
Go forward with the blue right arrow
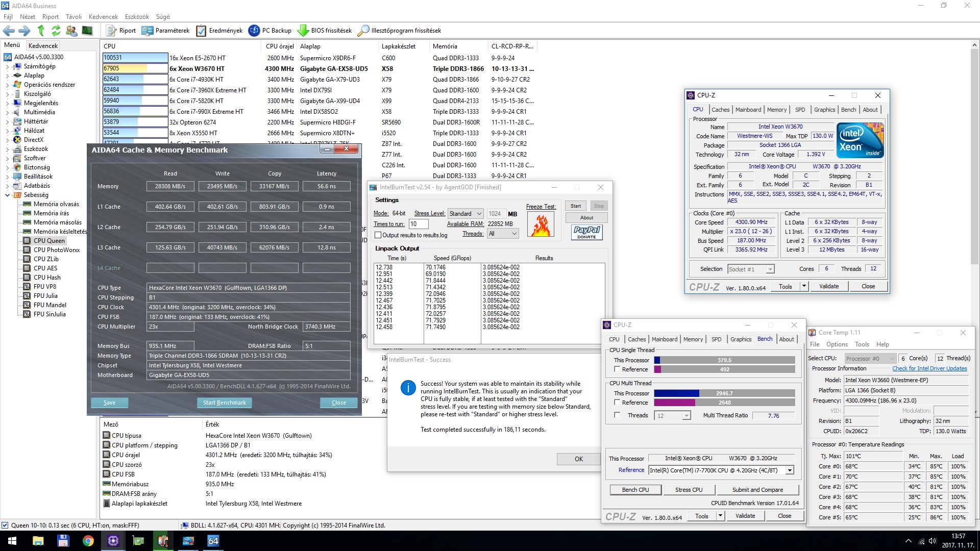tap(24, 31)
